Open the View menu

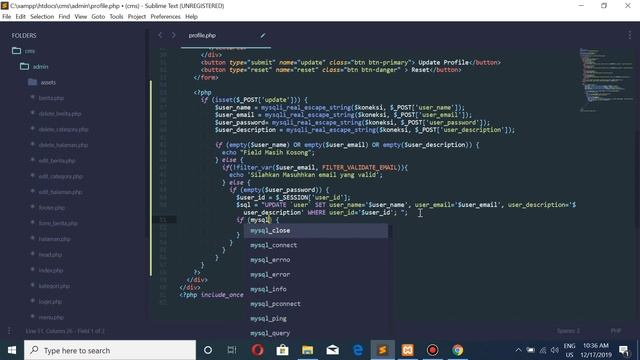pos(80,17)
